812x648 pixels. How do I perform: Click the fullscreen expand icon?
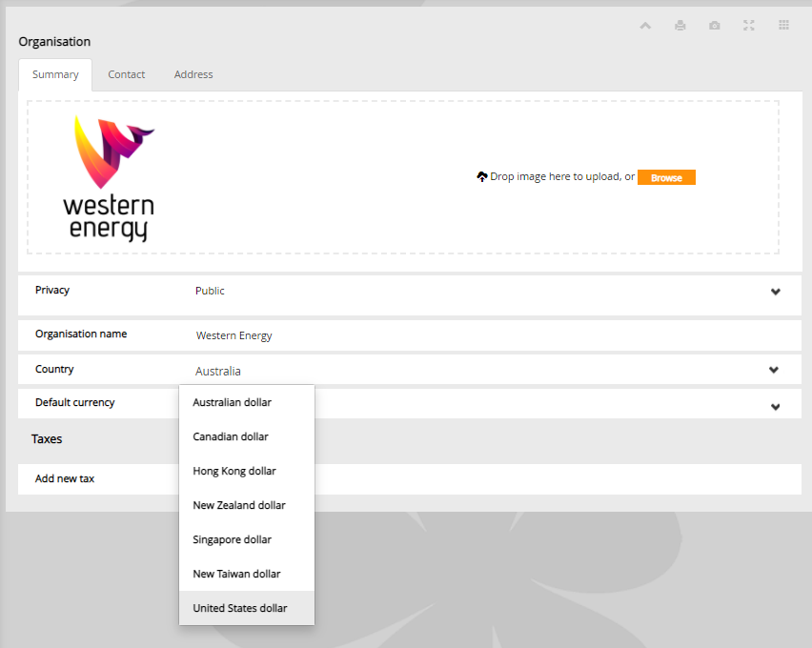[x=749, y=26]
